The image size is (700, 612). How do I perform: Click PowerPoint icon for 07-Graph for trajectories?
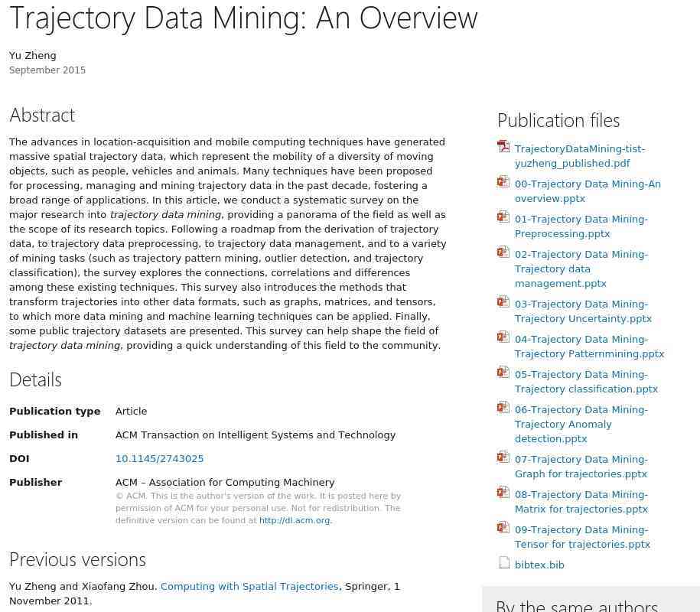tap(503, 457)
